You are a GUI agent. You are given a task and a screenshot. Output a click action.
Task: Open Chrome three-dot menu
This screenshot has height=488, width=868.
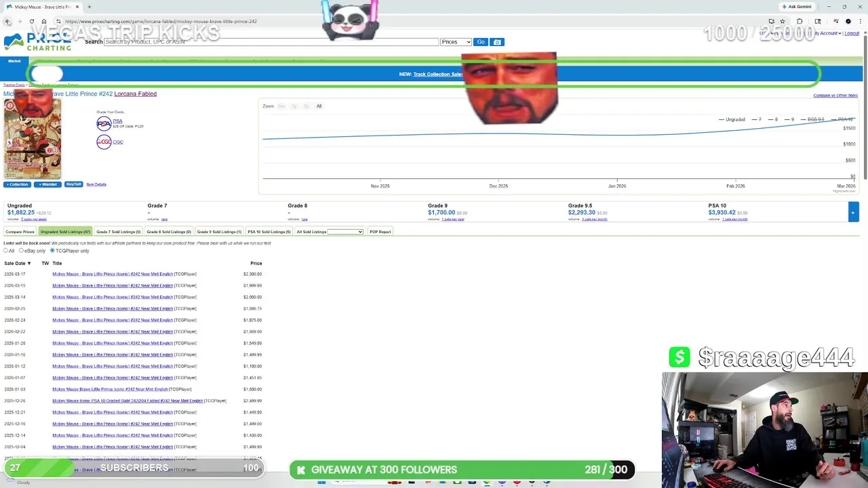(861, 22)
